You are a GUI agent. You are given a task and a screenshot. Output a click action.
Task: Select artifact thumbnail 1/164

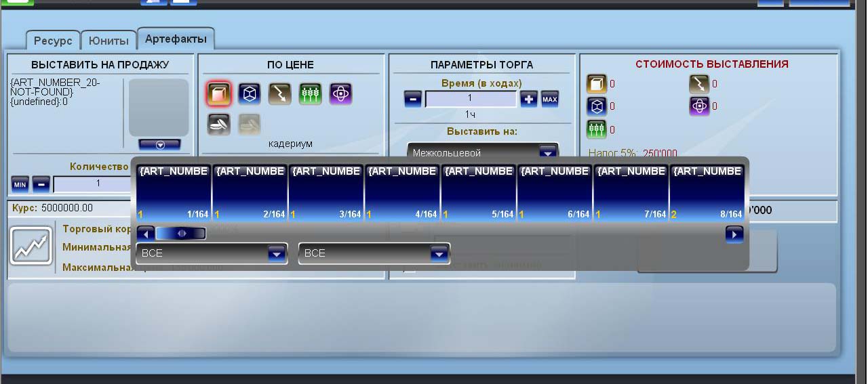pos(174,192)
